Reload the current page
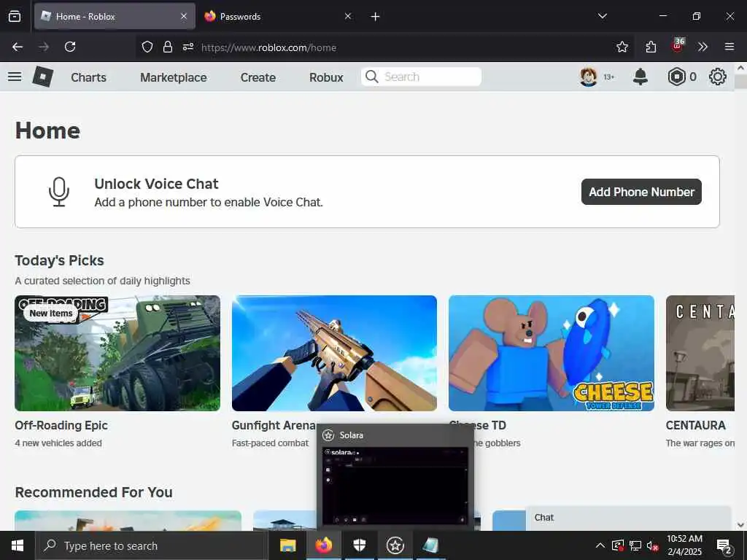747x560 pixels. (x=70, y=47)
